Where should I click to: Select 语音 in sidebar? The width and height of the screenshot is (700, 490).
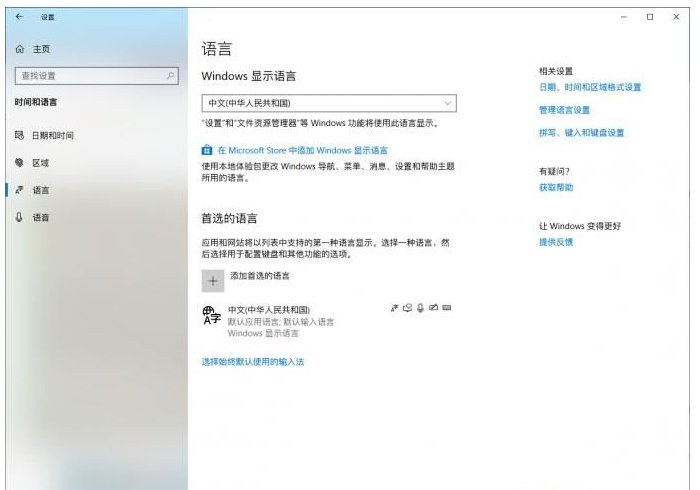click(x=96, y=217)
